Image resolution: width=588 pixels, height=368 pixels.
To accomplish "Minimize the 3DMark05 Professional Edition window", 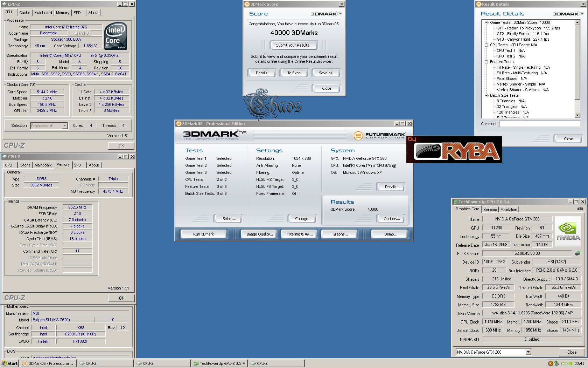I will click(397, 124).
